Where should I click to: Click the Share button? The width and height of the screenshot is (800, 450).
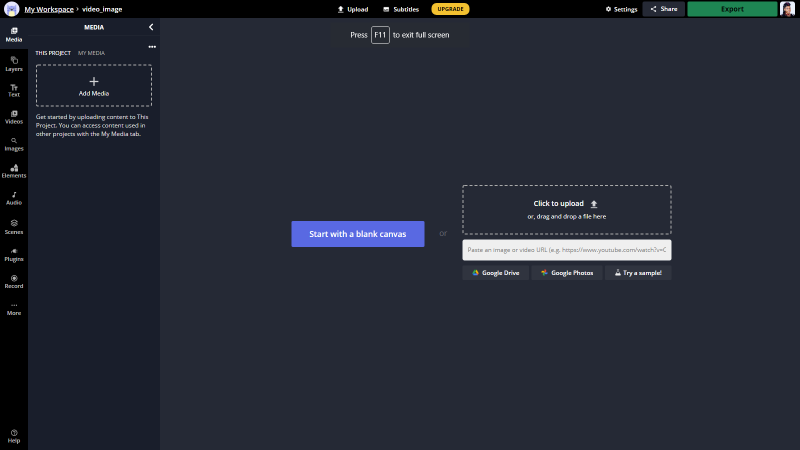pos(664,9)
